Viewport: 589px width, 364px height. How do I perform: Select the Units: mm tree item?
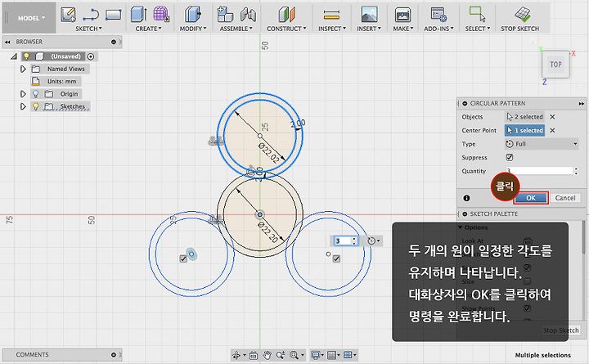(x=61, y=81)
